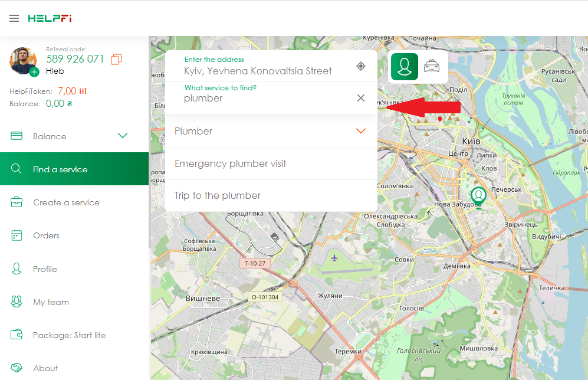
Task: Open the hamburger menu
Action: [x=14, y=18]
